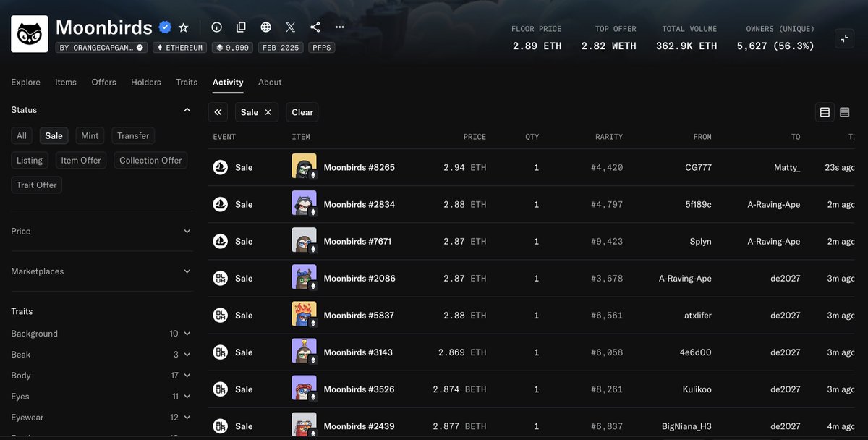Click the 9,999 item count badge
Viewport: 868px width, 440px height.
point(231,47)
